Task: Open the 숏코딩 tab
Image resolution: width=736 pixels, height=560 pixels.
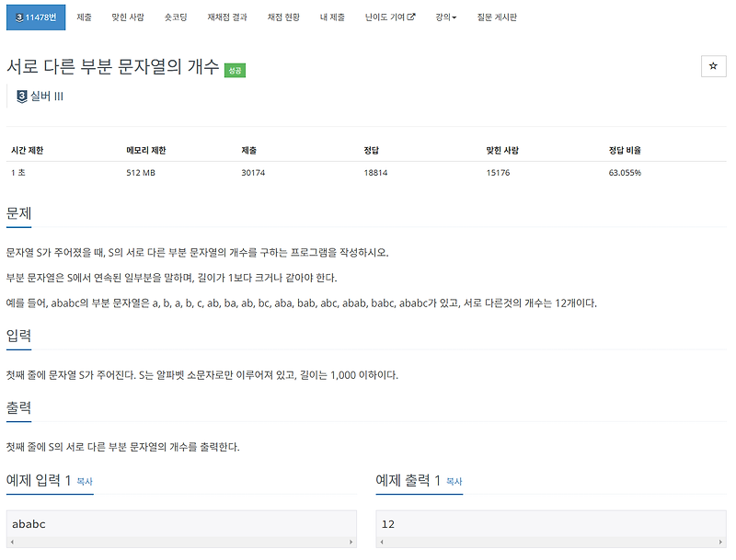Action: pos(176,17)
